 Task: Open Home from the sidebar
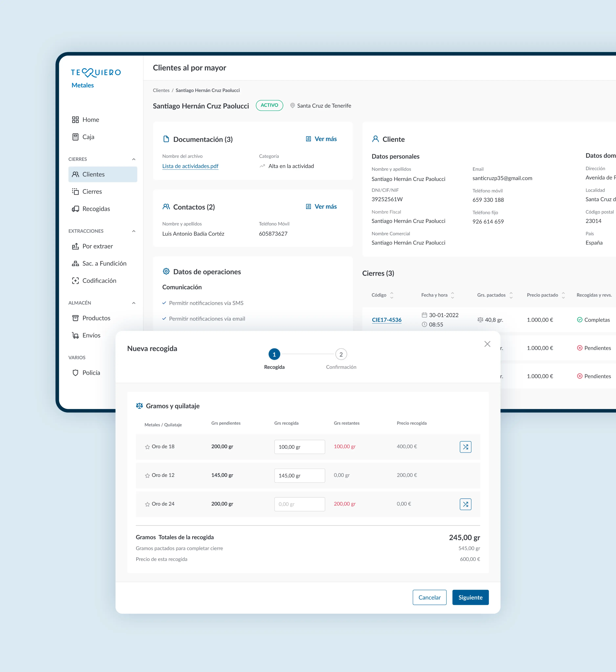pyautogui.click(x=90, y=119)
